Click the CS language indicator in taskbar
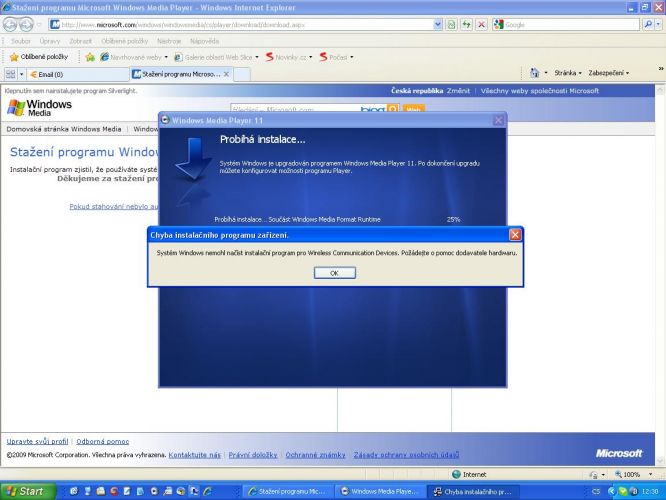Screen dimensions: 666x500 point(596,492)
